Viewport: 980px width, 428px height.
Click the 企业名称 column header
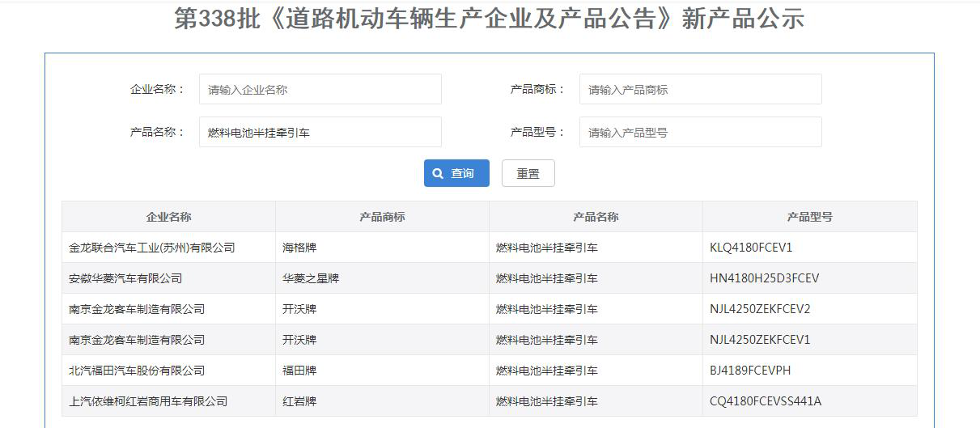point(168,217)
